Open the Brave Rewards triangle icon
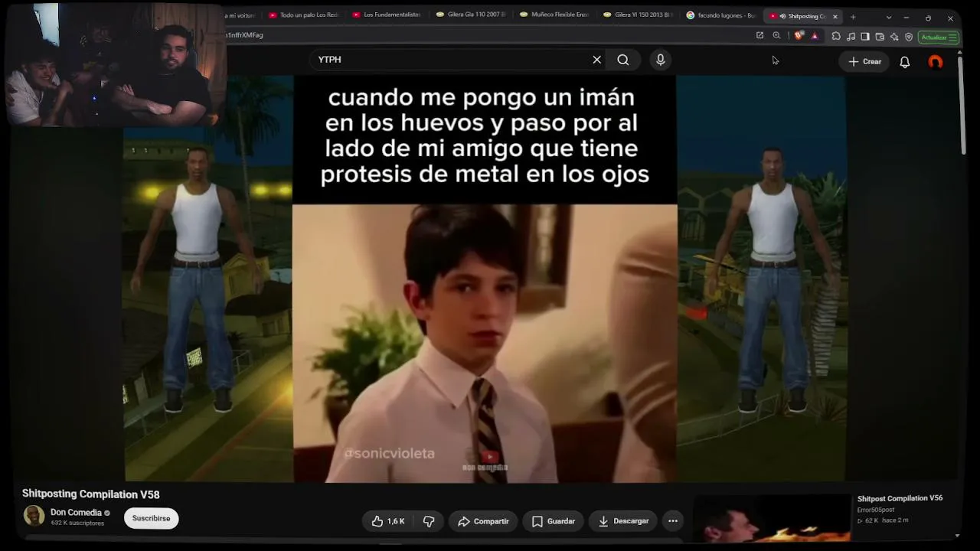This screenshot has width=980, height=551. 815,35
